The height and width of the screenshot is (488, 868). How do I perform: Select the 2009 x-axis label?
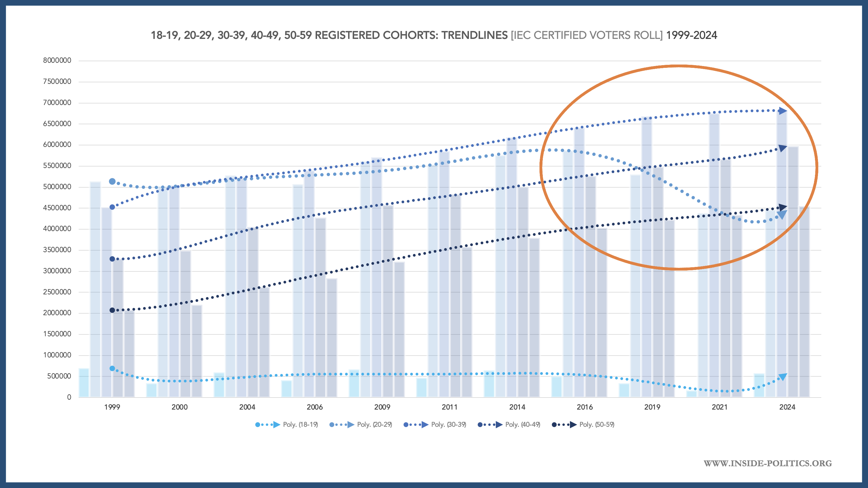coord(382,407)
